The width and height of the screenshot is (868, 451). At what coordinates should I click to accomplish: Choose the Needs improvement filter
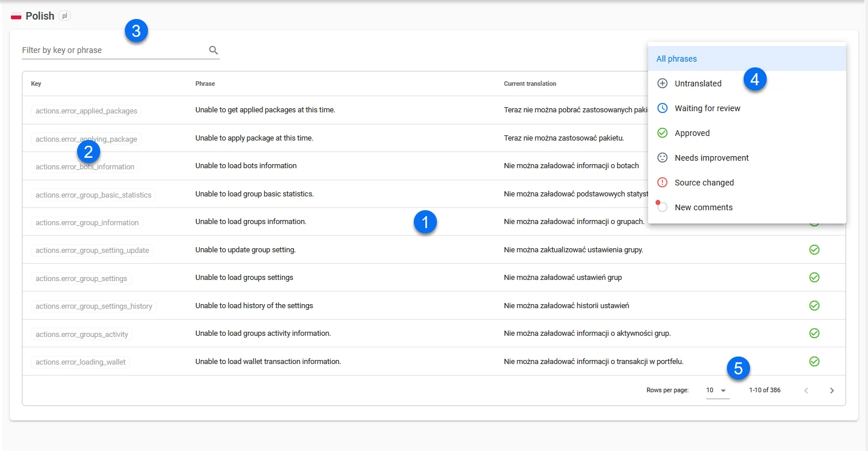(x=747, y=158)
